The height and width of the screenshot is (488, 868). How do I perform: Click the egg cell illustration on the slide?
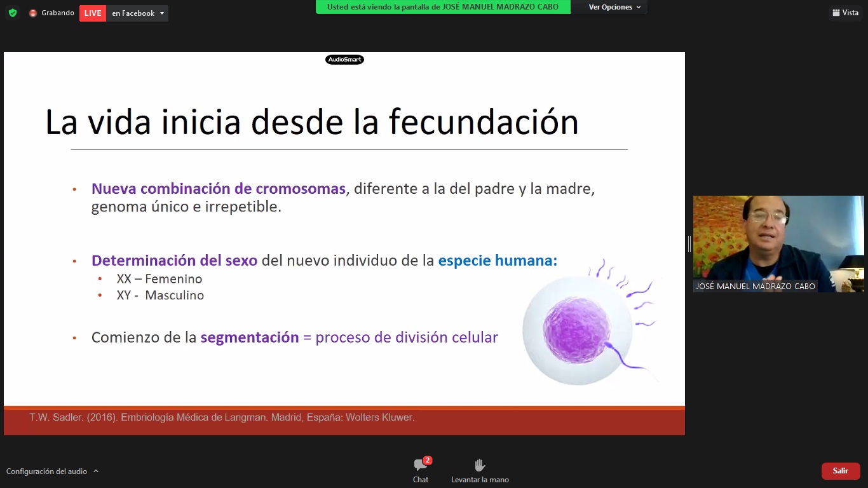[577, 331]
